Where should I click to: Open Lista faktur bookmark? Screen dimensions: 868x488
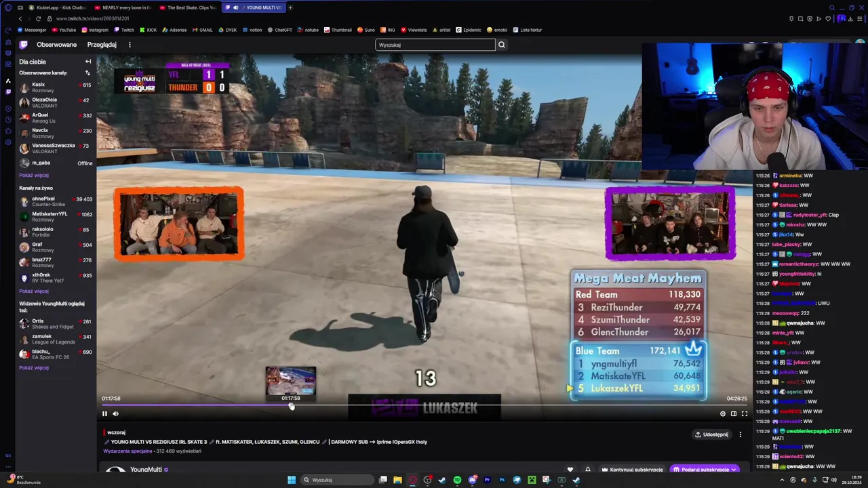(x=527, y=30)
